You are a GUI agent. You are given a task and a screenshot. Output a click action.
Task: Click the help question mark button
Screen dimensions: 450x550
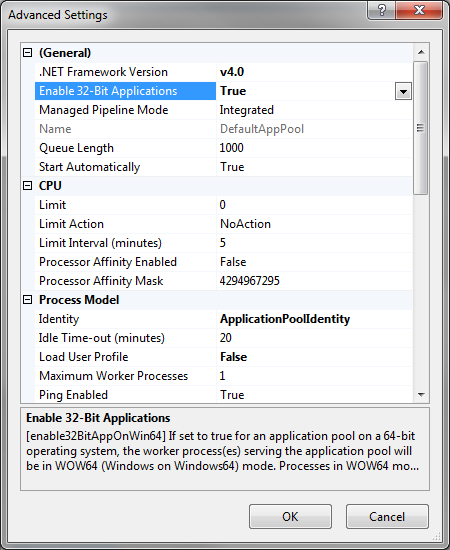(x=382, y=10)
